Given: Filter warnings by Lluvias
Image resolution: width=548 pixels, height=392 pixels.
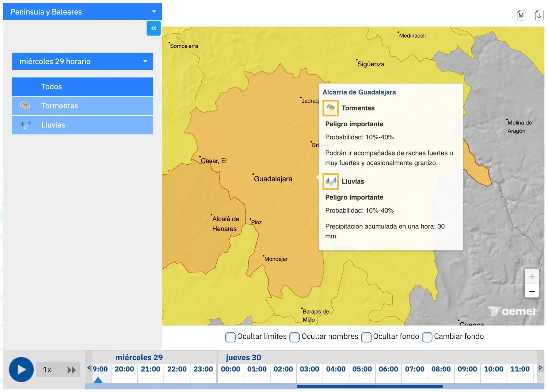Looking at the screenshot, I should [x=82, y=125].
